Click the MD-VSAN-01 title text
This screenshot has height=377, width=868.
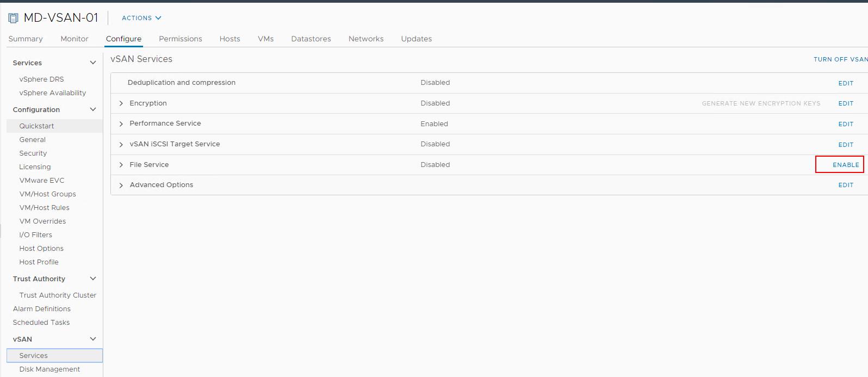pos(61,18)
